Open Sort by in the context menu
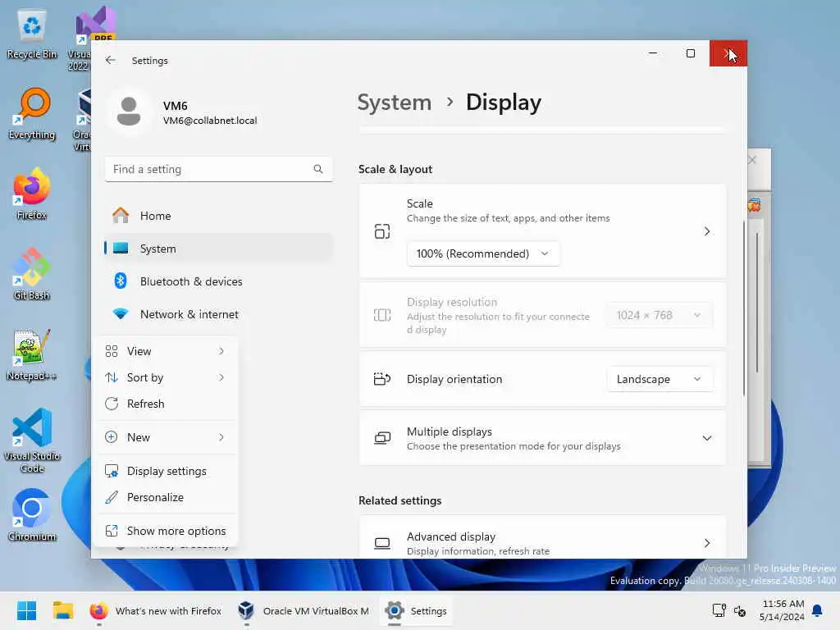 pyautogui.click(x=167, y=377)
